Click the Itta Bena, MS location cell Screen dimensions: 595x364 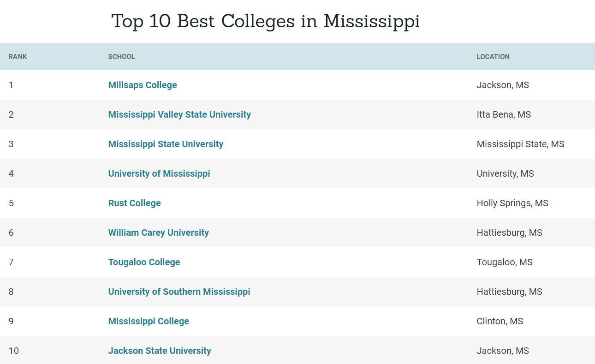coord(504,114)
